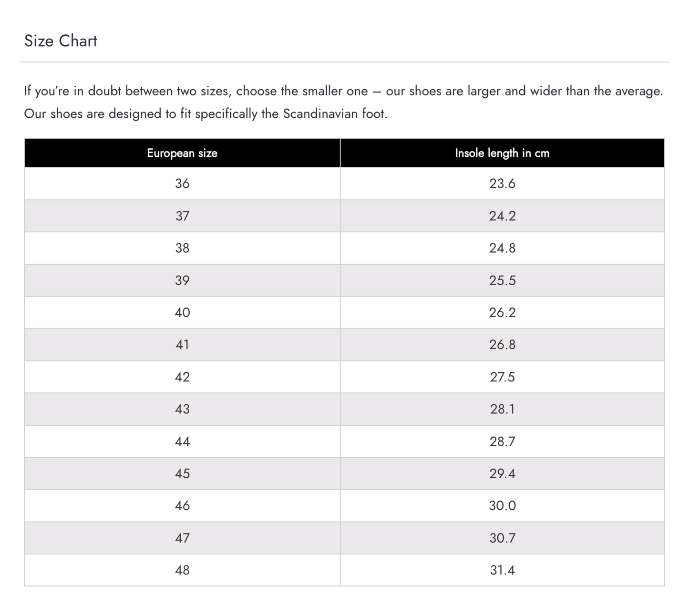This screenshot has width=689, height=616.
Task: Click the 26.2 insole length value
Action: tap(502, 312)
